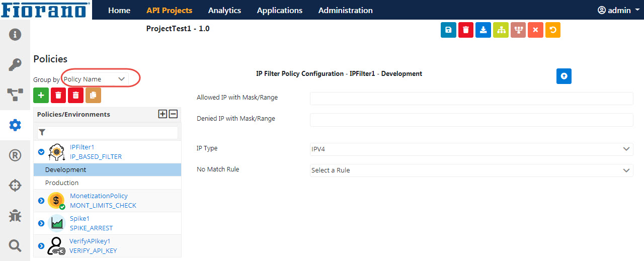Switch to the Analytics menu
This screenshot has height=261, width=644.
coord(224,10)
